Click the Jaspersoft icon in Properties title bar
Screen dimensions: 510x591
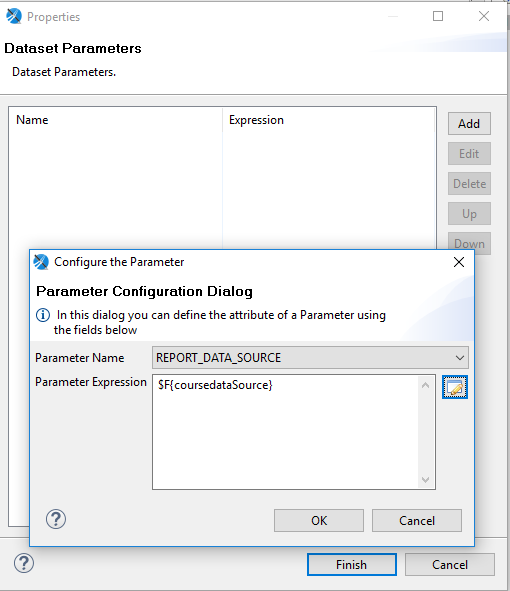pyautogui.click(x=14, y=16)
